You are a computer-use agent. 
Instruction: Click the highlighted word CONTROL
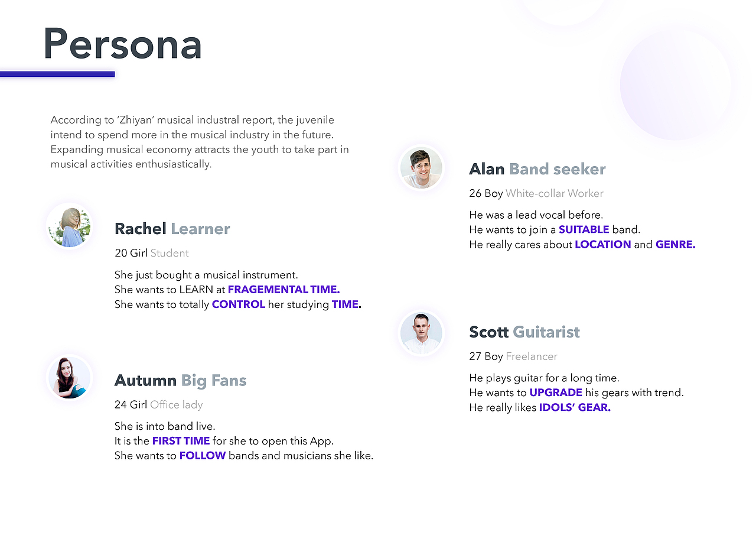pyautogui.click(x=238, y=304)
